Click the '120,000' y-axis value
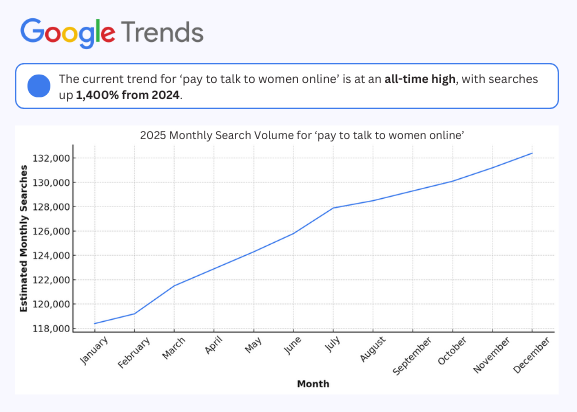The width and height of the screenshot is (577, 412). point(51,304)
